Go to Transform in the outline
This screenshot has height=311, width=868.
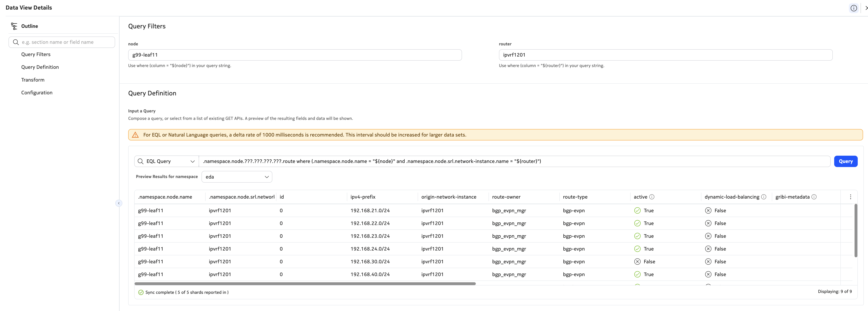point(33,80)
